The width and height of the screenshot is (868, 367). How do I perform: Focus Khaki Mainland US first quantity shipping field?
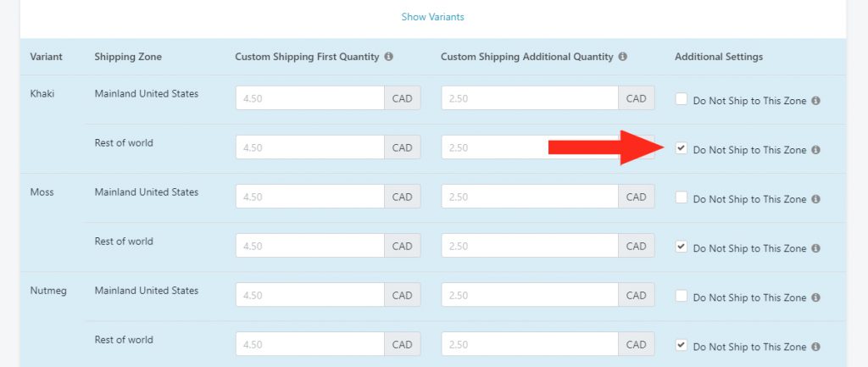(310, 98)
